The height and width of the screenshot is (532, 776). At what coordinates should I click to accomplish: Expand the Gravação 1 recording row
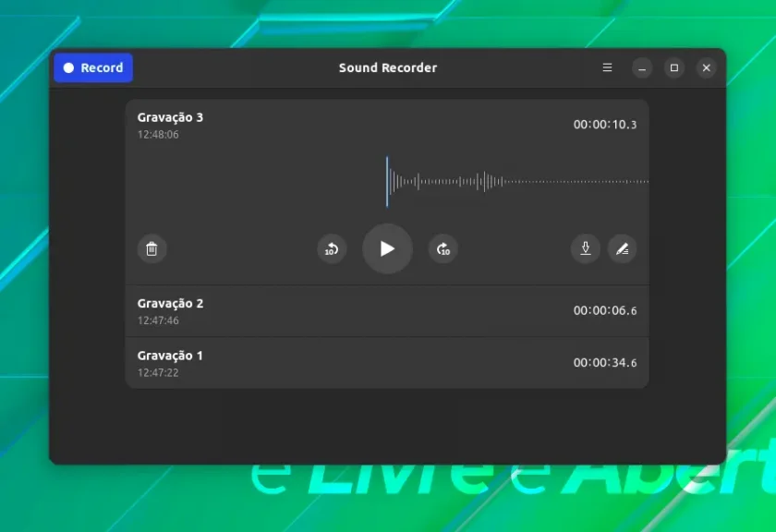387,363
